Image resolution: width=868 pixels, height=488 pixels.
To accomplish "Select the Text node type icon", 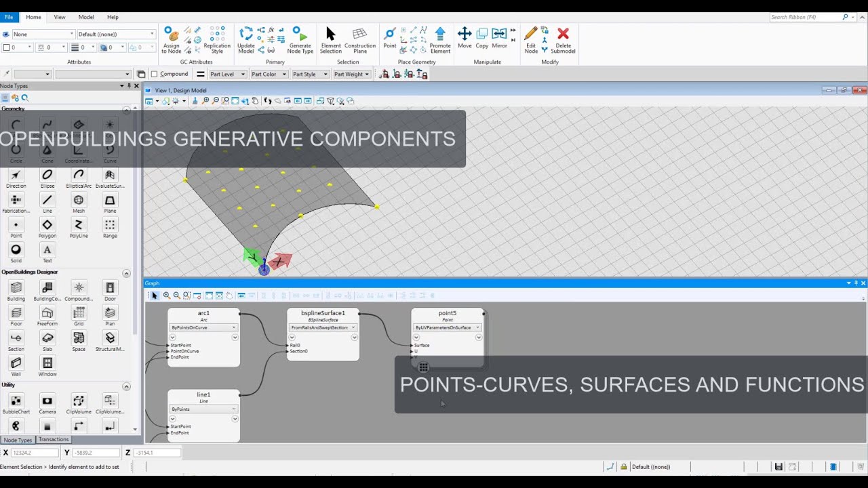I will 47,249.
